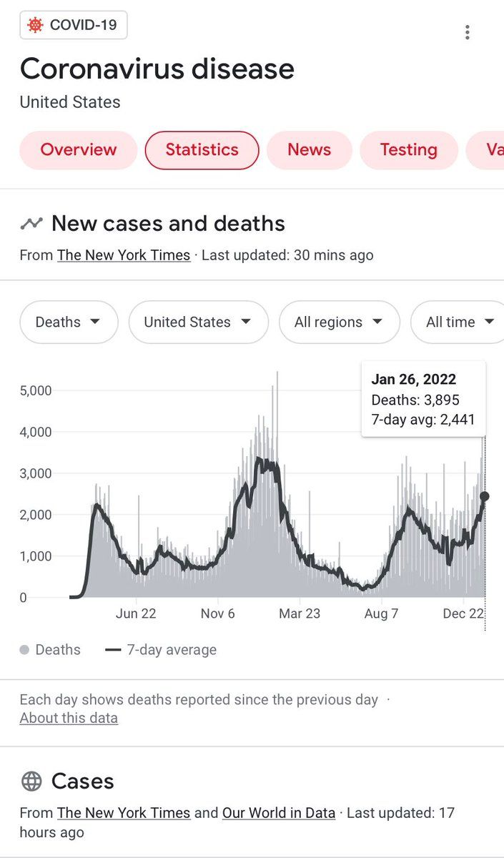Click the New York Times link under Cases
Screen dimensions: 504x858
[x=124, y=813]
